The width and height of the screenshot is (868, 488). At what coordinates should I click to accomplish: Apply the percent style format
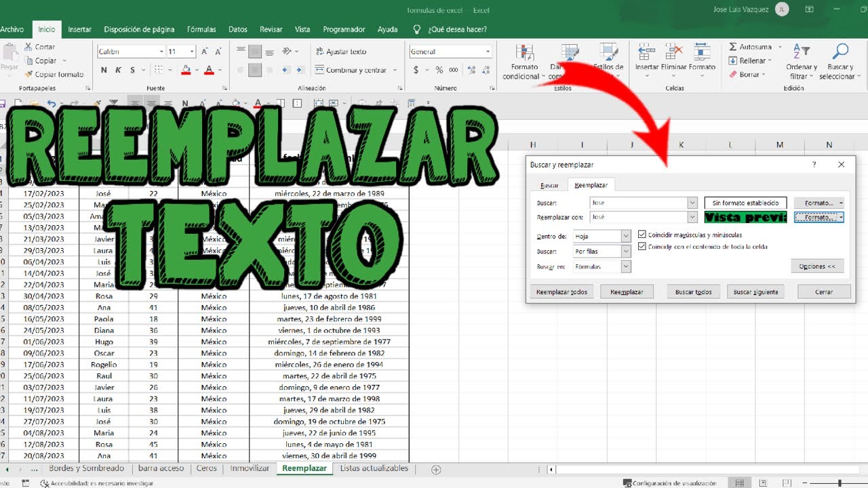tap(439, 70)
